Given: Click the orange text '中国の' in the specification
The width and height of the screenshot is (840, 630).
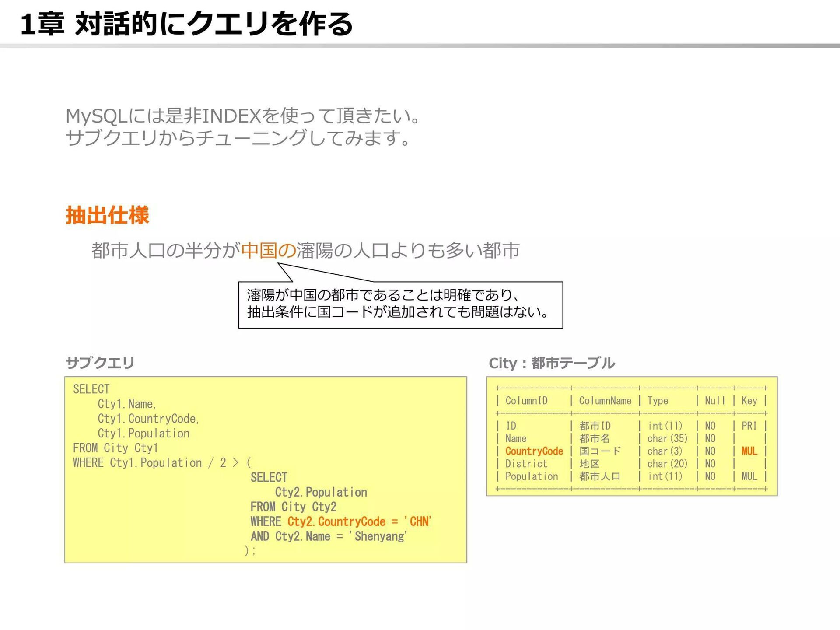Looking at the screenshot, I should click(268, 251).
